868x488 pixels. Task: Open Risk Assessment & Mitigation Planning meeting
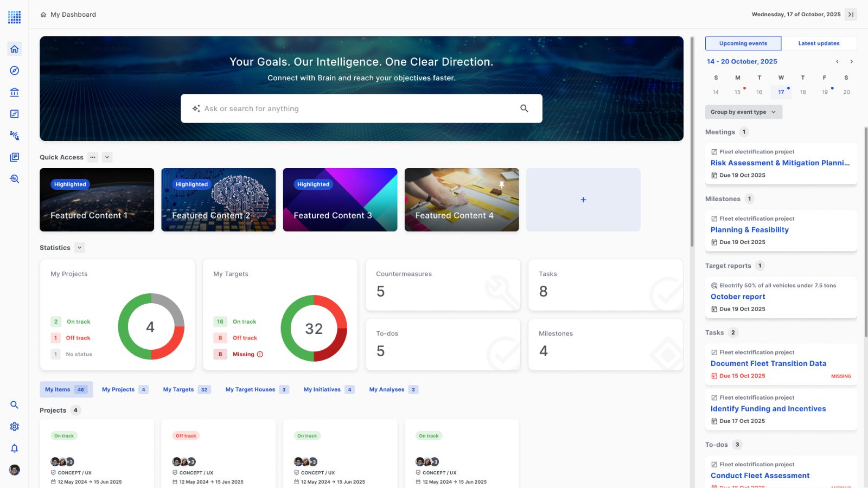[780, 163]
